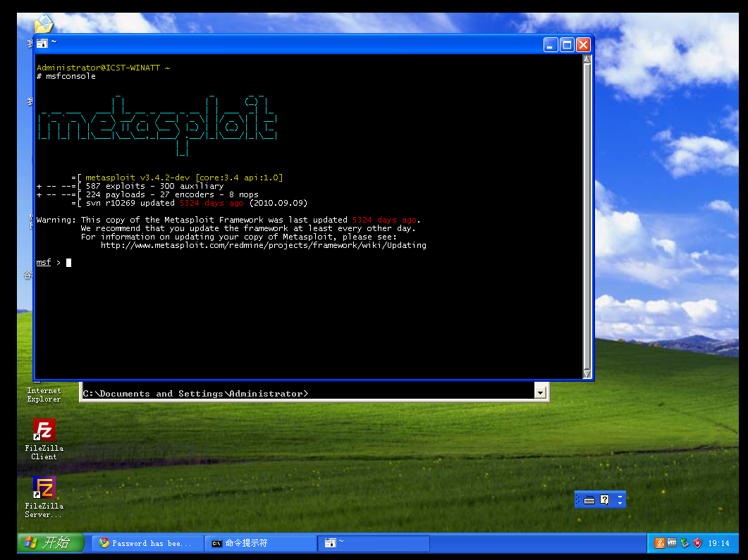Open the FileZilla Client desktop shortcut
The image size is (748, 560).
point(44,439)
